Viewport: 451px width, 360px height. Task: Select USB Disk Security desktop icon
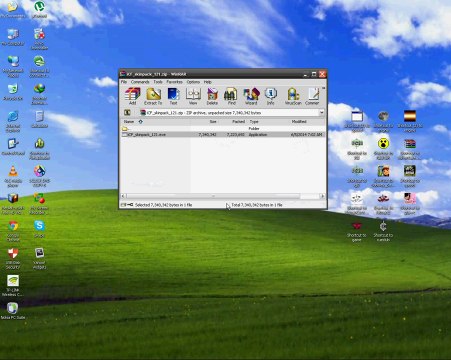coord(13,258)
